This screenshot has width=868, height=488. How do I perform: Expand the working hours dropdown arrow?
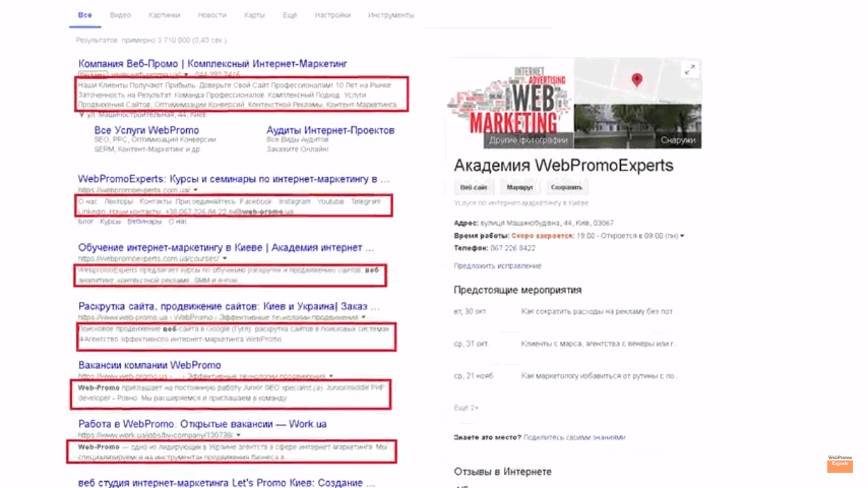click(682, 236)
